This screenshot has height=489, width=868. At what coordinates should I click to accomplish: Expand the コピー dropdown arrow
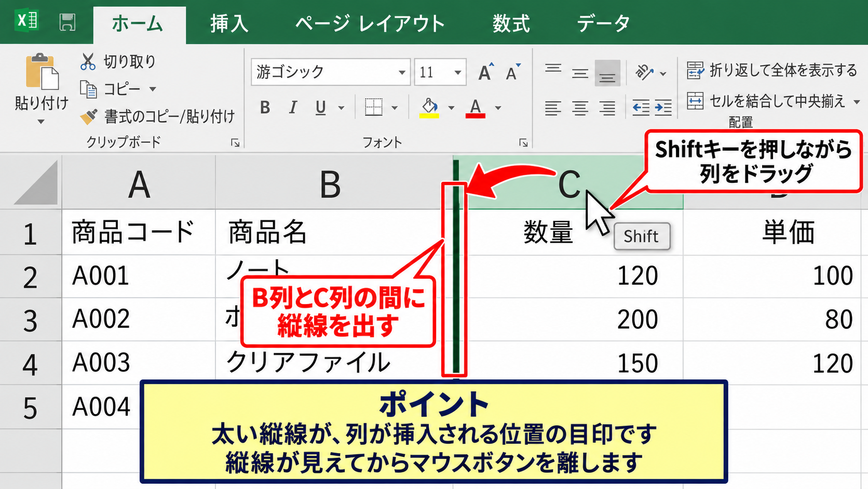tap(153, 89)
